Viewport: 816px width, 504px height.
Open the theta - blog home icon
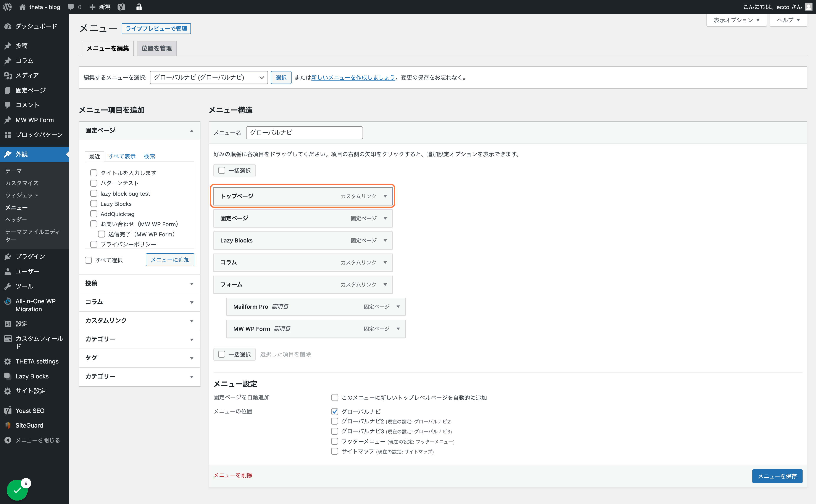point(22,7)
